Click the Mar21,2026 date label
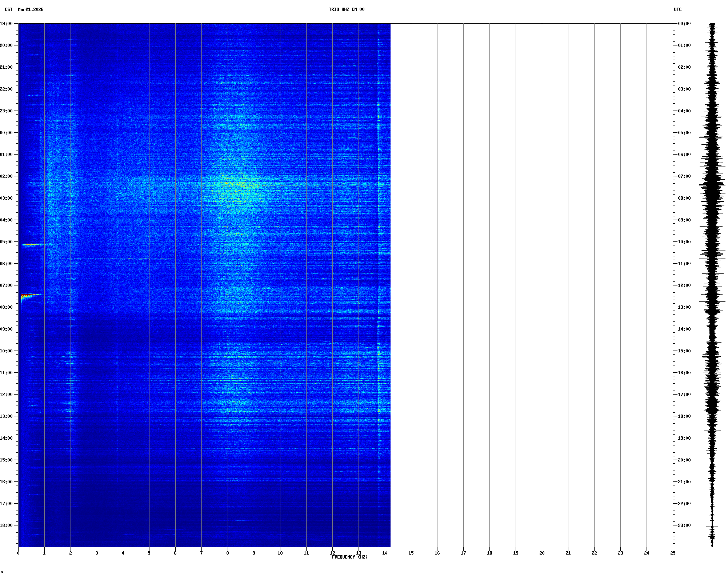 (x=31, y=9)
